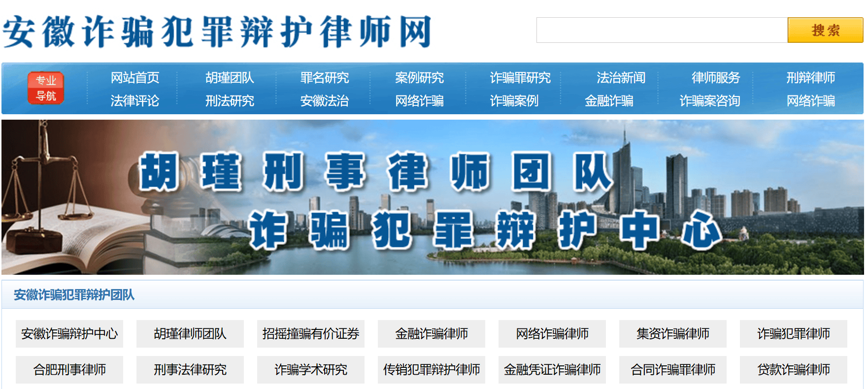The image size is (868, 389).
Task: Open the 罪名研究 menu item
Action: point(325,78)
